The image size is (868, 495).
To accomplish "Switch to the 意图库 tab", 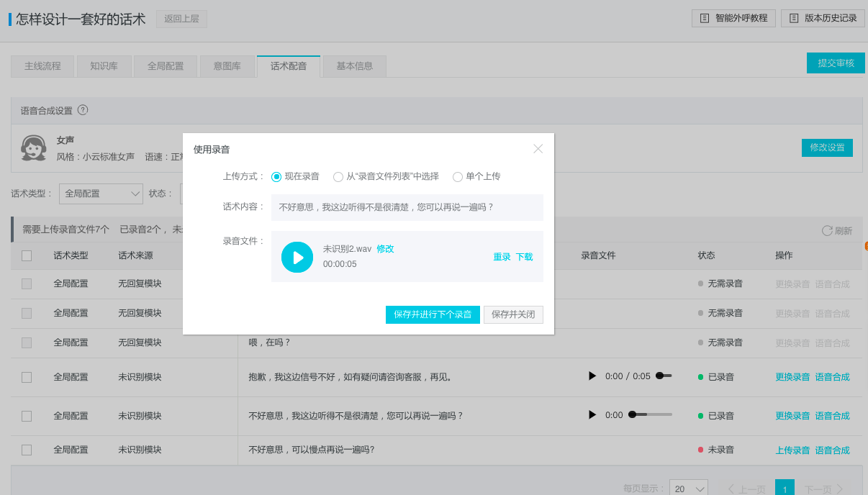I will [227, 66].
